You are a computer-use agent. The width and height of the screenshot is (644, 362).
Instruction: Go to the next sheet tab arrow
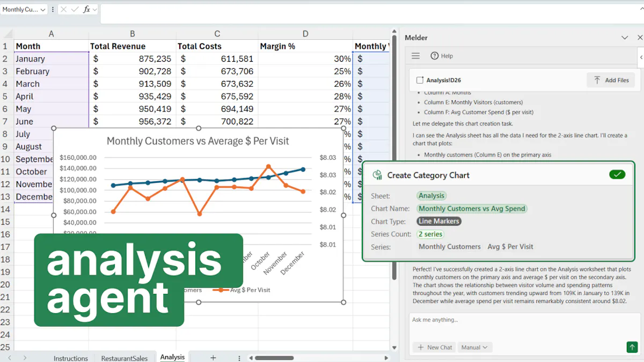coord(25,358)
